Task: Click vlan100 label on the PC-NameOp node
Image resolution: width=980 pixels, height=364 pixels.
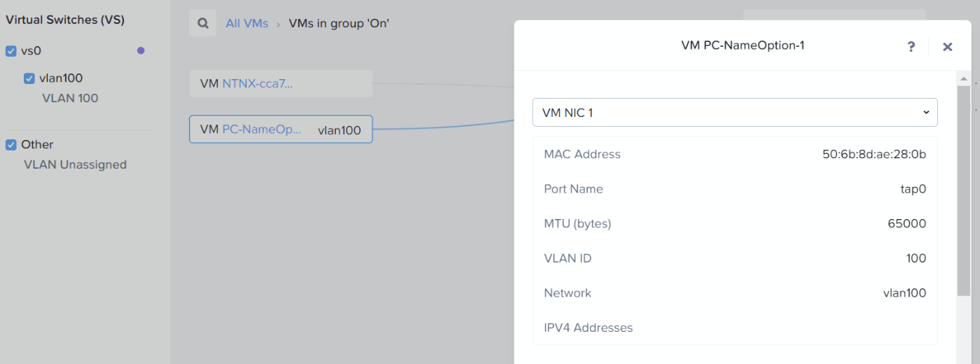Action: click(339, 129)
